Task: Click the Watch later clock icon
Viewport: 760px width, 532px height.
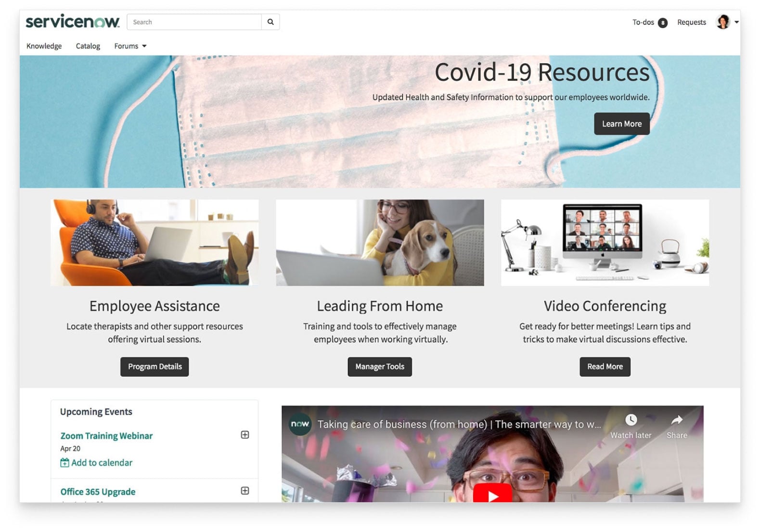Action: (x=631, y=420)
